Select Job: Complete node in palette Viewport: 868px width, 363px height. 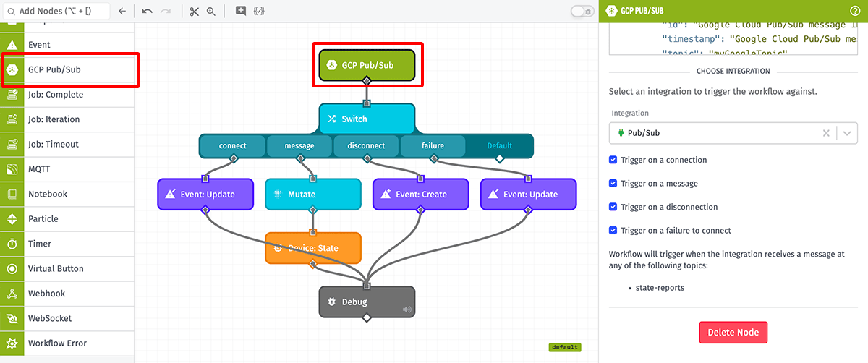[67, 95]
